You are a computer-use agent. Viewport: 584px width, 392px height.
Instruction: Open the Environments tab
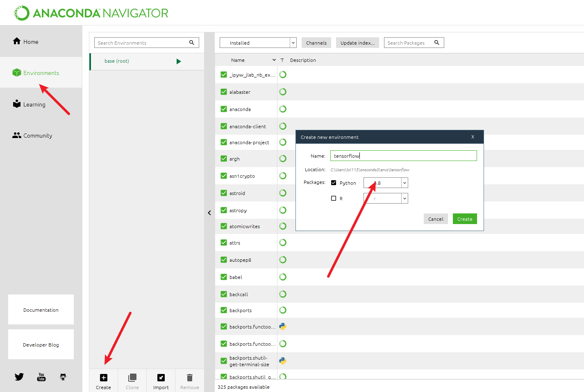[41, 73]
